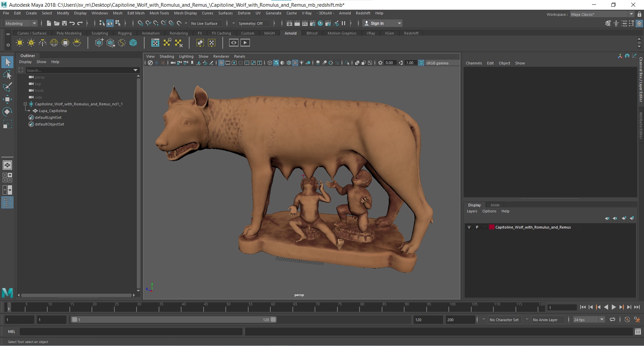Open the Modeling menu set dropdown
The height and width of the screenshot is (346, 644).
click(x=21, y=23)
